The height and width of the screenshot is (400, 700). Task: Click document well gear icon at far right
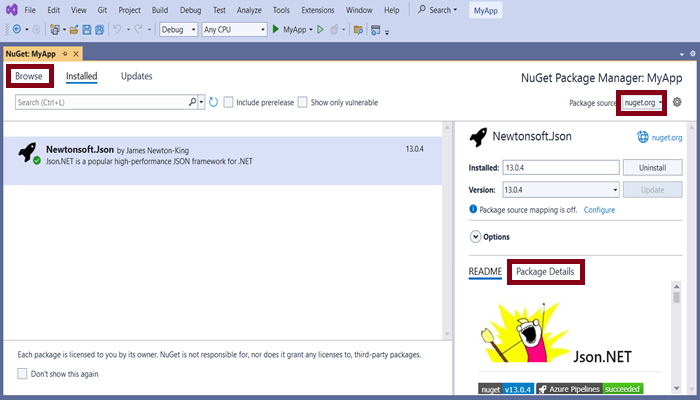(x=693, y=54)
